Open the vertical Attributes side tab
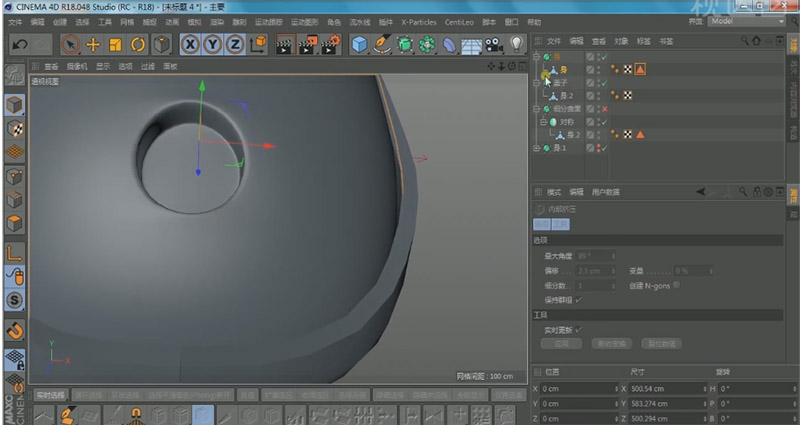800x425 pixels. tap(793, 193)
